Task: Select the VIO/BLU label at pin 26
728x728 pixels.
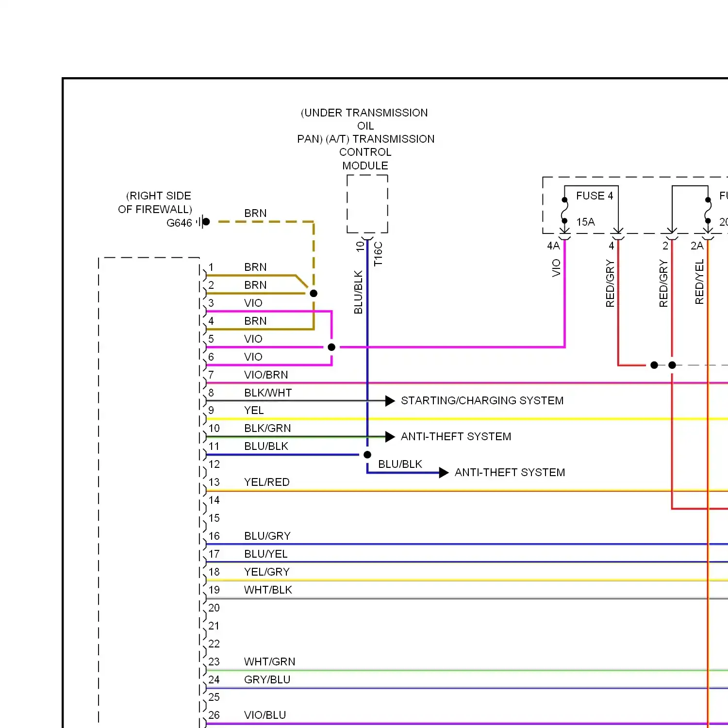Action: click(265, 715)
